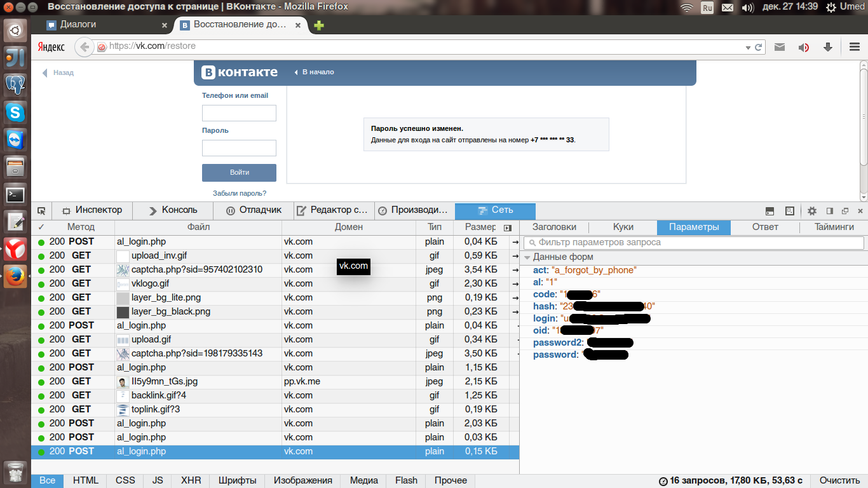
Task: Dock devtools to the browser side
Action: pyautogui.click(x=829, y=211)
